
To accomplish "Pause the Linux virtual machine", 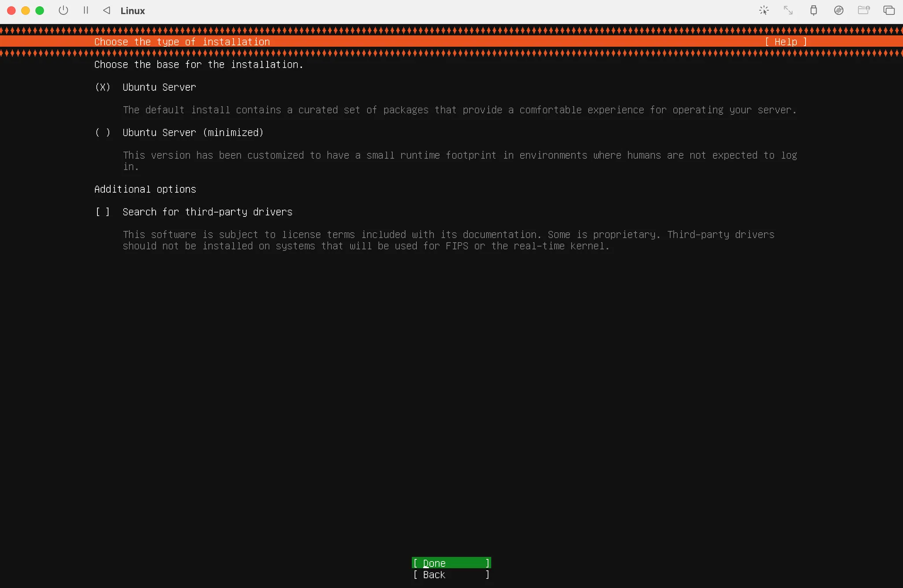I will coord(86,10).
